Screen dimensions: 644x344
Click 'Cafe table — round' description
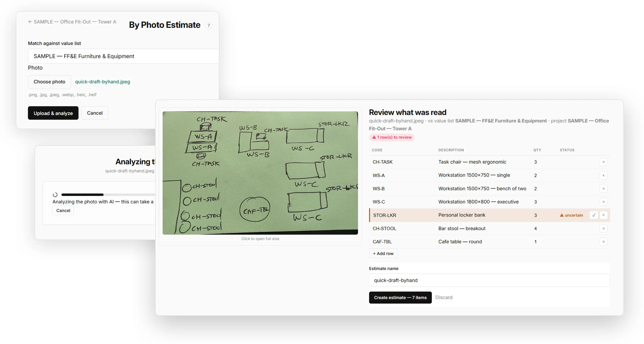click(460, 242)
